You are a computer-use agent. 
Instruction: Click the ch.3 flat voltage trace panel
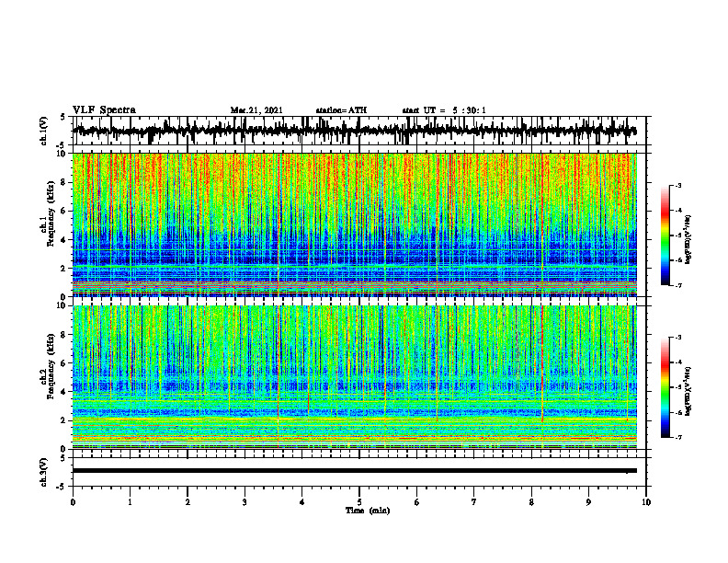click(359, 472)
